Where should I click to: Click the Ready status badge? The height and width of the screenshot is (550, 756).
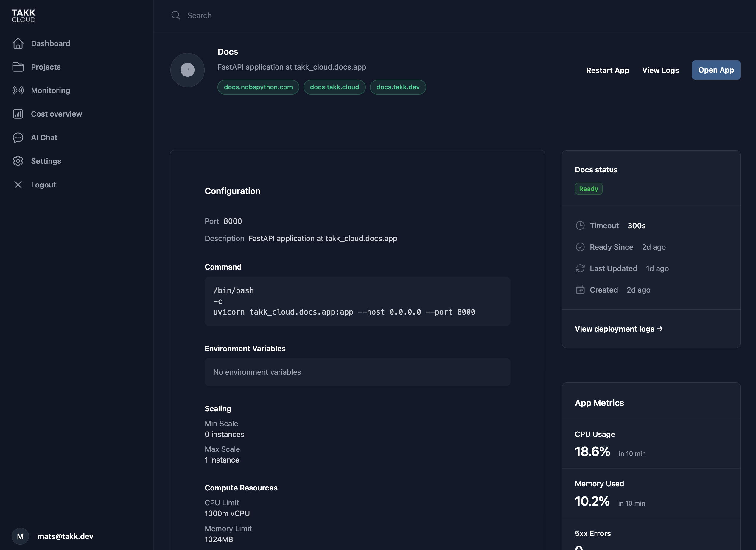click(588, 189)
